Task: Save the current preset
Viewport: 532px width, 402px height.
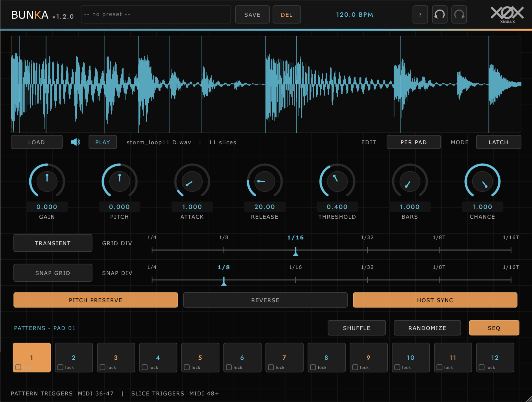Action: [252, 15]
